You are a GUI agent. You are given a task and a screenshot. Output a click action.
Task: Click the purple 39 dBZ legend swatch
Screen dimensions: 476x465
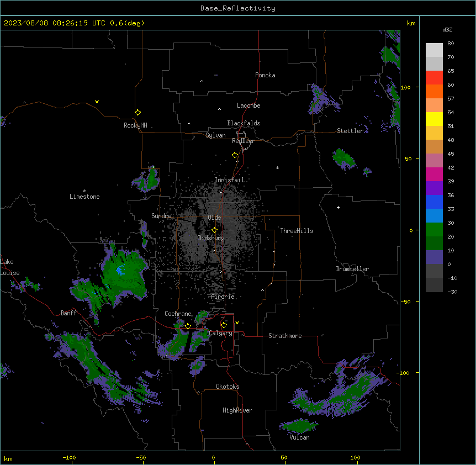[x=434, y=188]
